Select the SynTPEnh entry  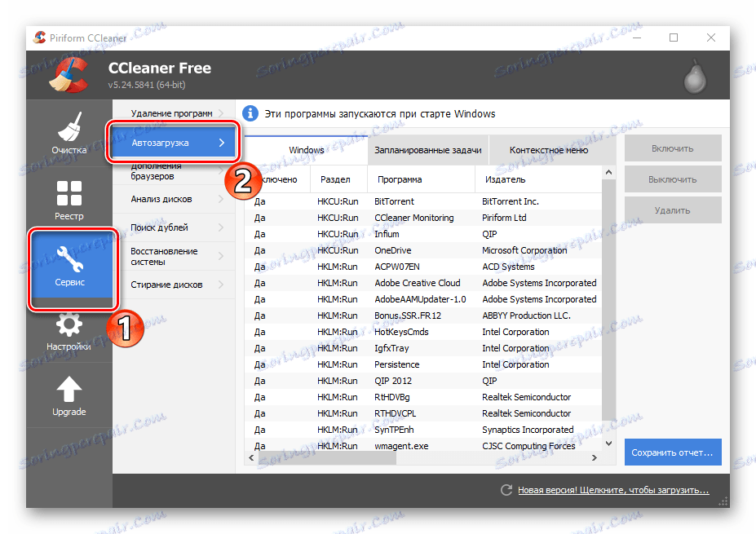[x=423, y=430]
